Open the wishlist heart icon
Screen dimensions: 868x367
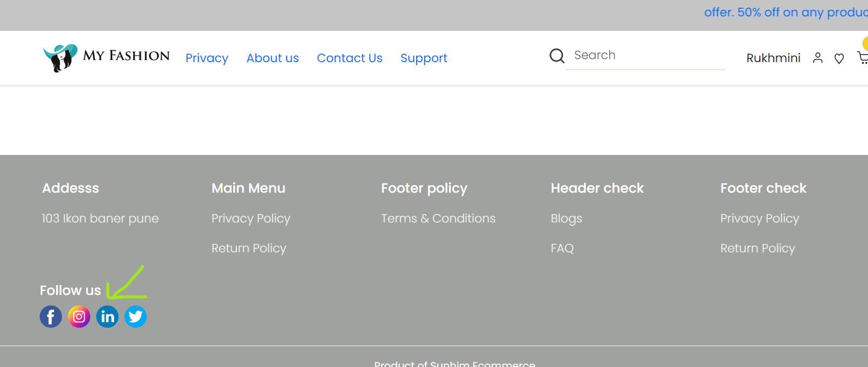point(839,59)
